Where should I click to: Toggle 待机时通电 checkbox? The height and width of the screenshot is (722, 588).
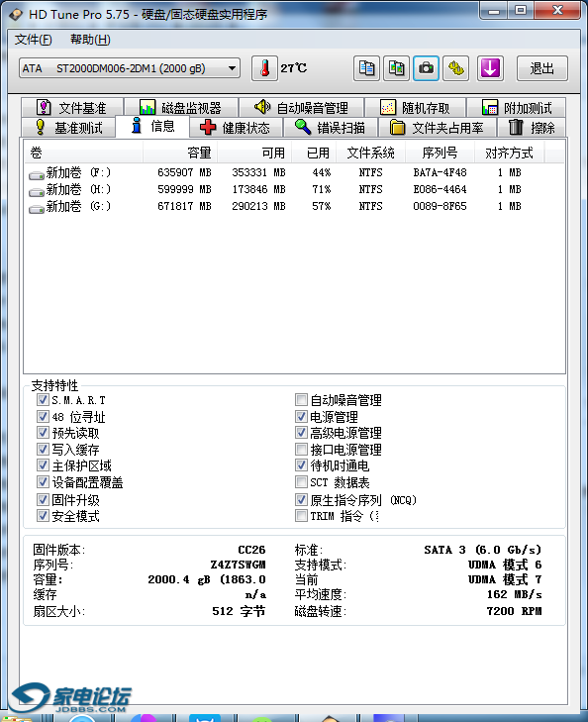tap(301, 465)
